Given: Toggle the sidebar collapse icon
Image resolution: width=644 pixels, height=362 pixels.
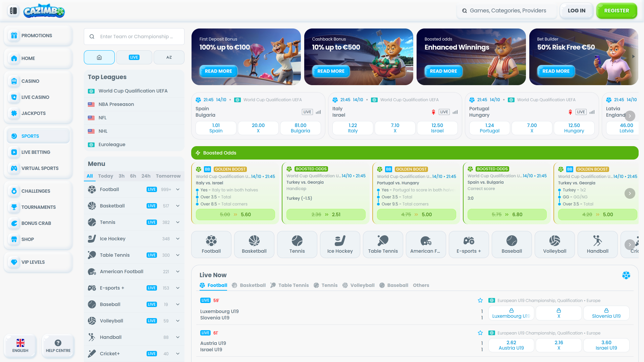Looking at the screenshot, I should point(13,11).
